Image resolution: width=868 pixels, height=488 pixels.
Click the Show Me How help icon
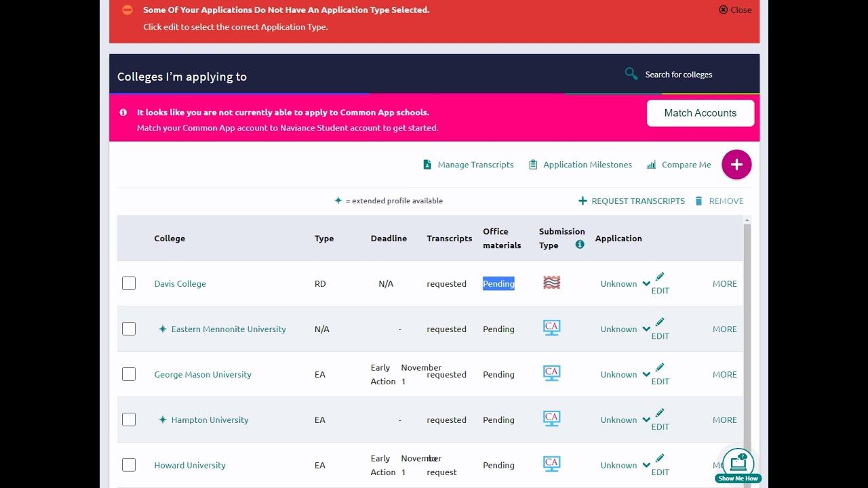738,465
